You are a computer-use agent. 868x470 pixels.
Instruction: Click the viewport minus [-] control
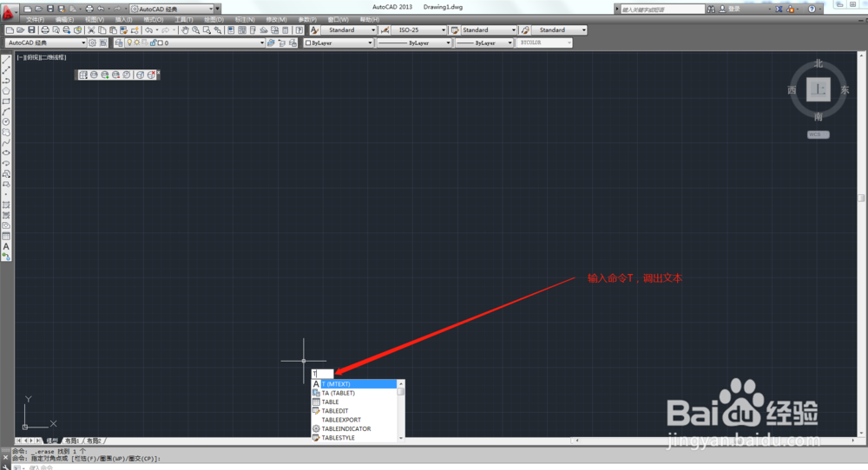21,57
